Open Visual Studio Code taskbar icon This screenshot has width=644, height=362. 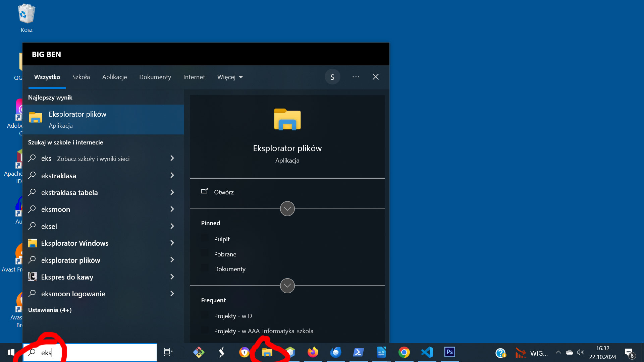(x=427, y=352)
